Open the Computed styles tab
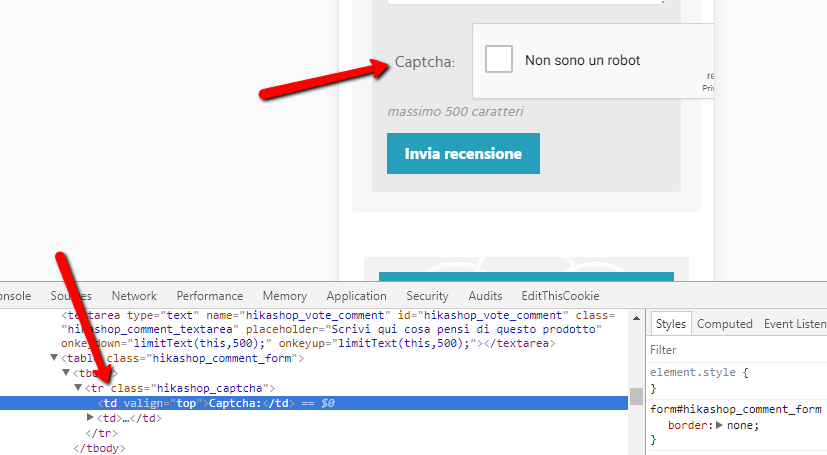This screenshot has width=827, height=455. click(725, 324)
